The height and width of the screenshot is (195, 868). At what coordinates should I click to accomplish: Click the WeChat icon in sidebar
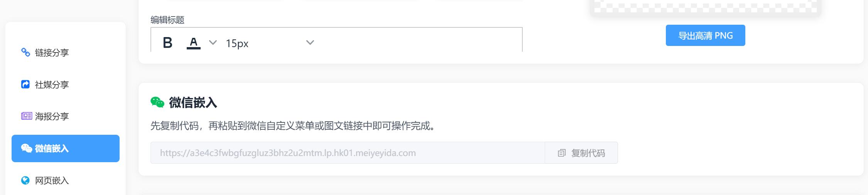[x=26, y=148]
